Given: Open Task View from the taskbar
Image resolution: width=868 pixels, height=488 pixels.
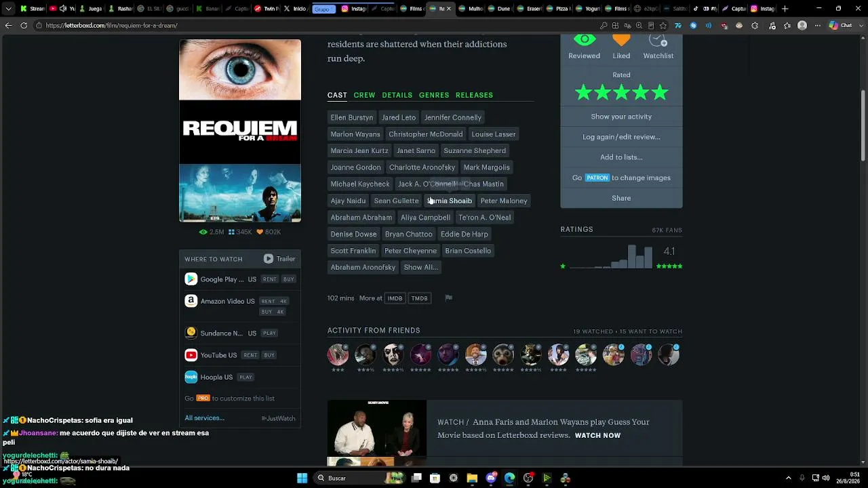Looking at the screenshot, I should [416, 478].
